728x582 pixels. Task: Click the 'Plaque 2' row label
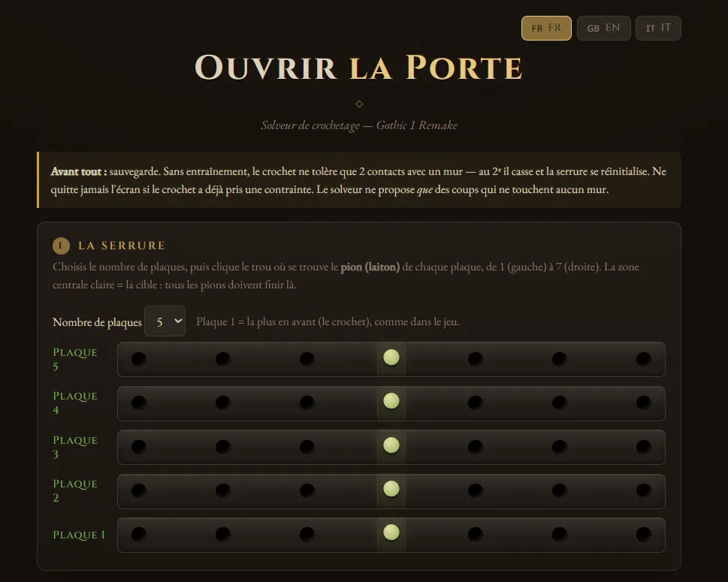(x=75, y=490)
